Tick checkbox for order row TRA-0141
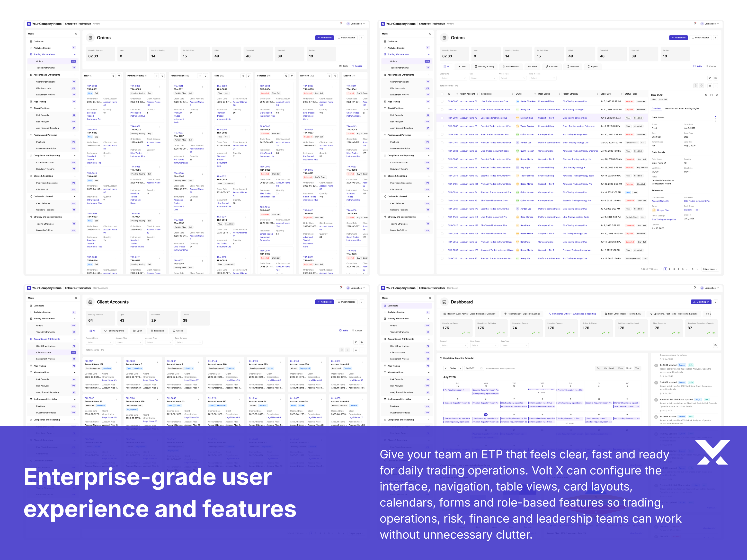Image resolution: width=747 pixels, height=560 pixels. 442,110
